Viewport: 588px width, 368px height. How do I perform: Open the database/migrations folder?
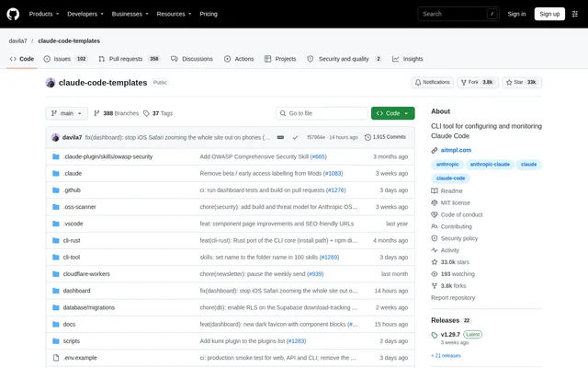89,307
